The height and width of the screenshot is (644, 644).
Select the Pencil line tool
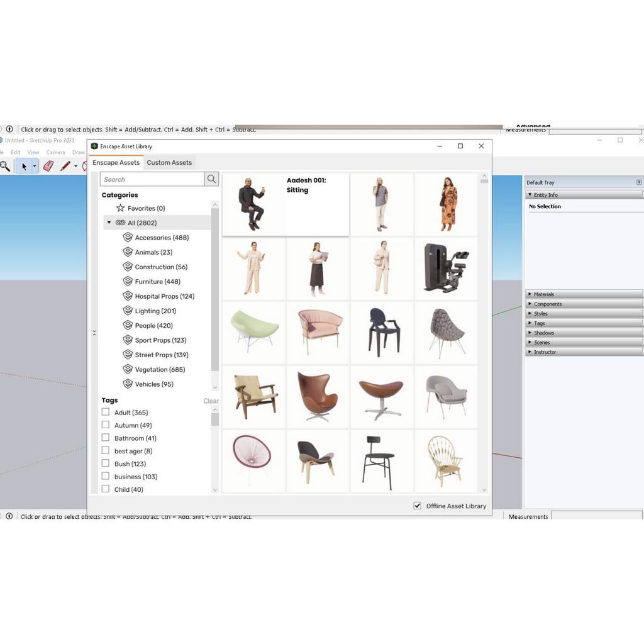point(65,166)
